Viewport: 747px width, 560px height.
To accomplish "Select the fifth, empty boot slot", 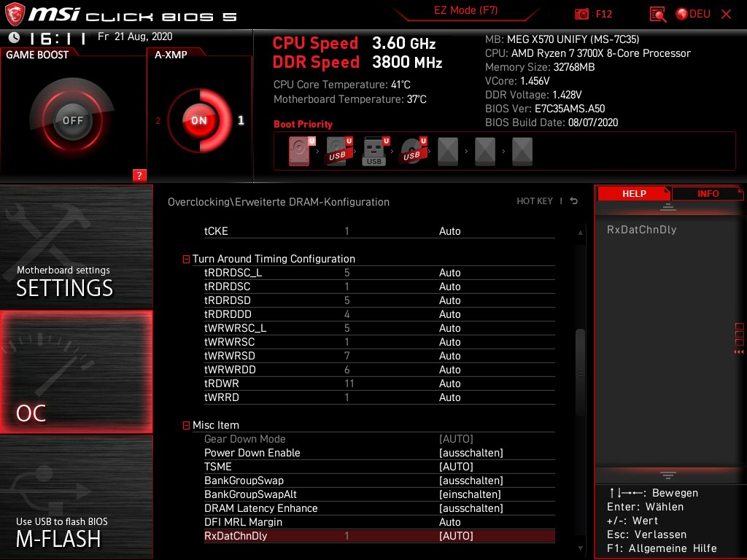I will pyautogui.click(x=448, y=152).
